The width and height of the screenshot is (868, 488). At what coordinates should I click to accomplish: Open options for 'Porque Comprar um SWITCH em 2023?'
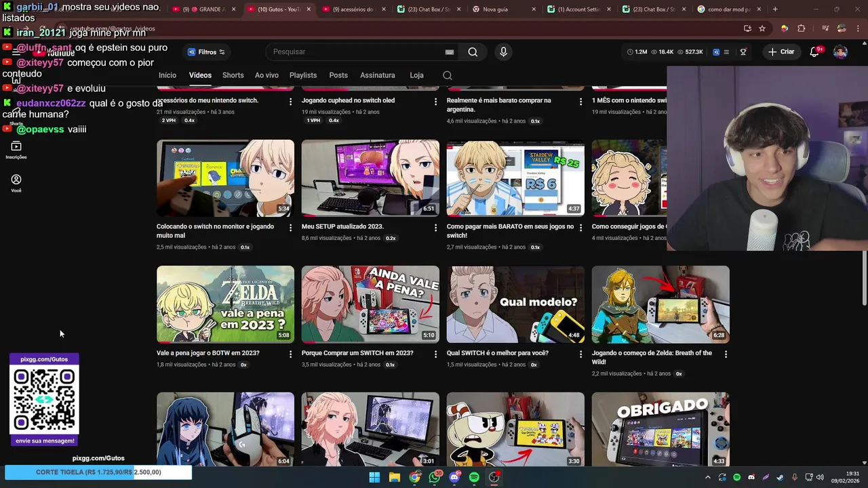[435, 354]
